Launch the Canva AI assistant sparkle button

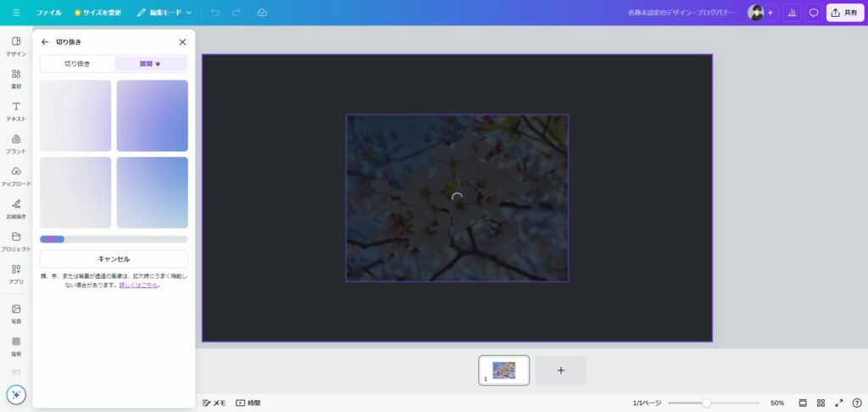(x=16, y=394)
